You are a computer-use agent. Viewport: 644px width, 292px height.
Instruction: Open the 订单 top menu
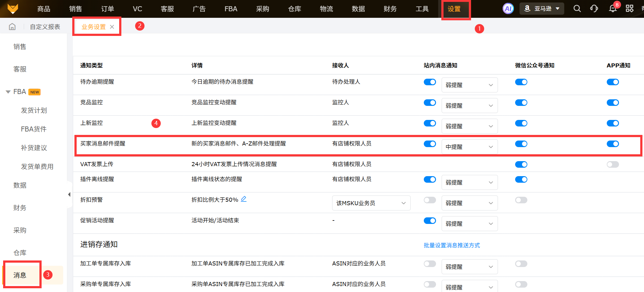coord(108,9)
